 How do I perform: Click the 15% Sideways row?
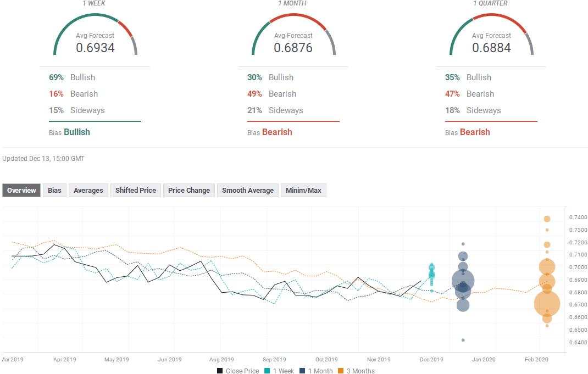click(x=77, y=110)
